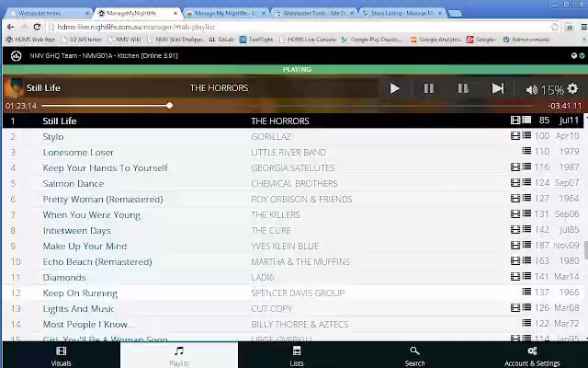Select the song Diamonds
Viewport: 588px width, 368px height.
(x=64, y=278)
